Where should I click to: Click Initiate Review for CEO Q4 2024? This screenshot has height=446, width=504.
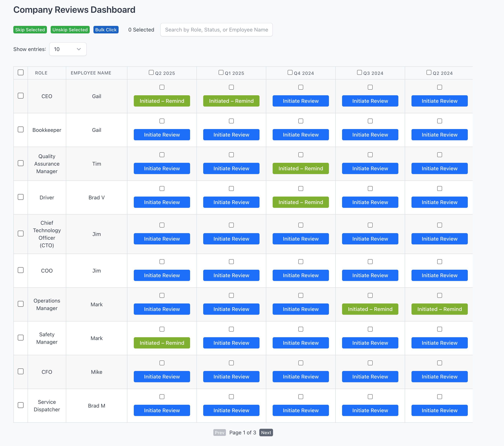tap(301, 101)
